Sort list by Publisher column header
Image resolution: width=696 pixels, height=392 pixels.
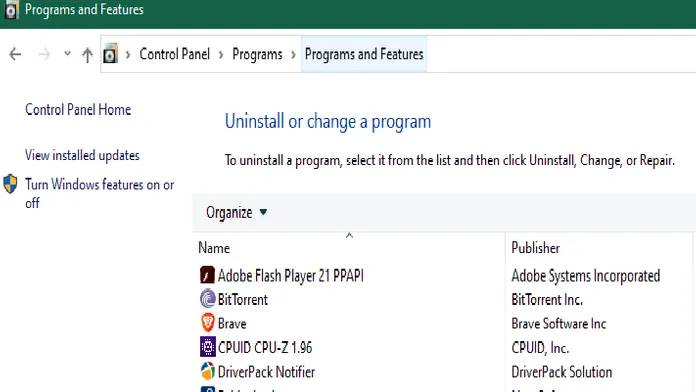tap(599, 248)
